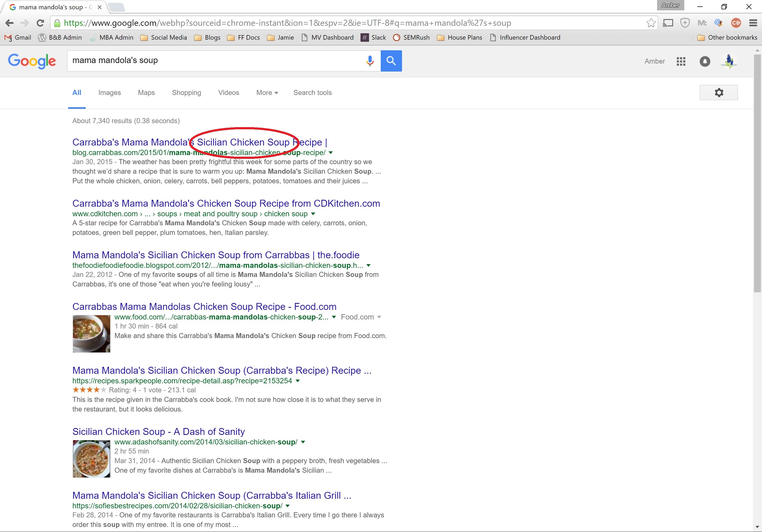Open the Carrabba's Italian Grill soup result
The image size is (762, 532).
click(x=212, y=496)
